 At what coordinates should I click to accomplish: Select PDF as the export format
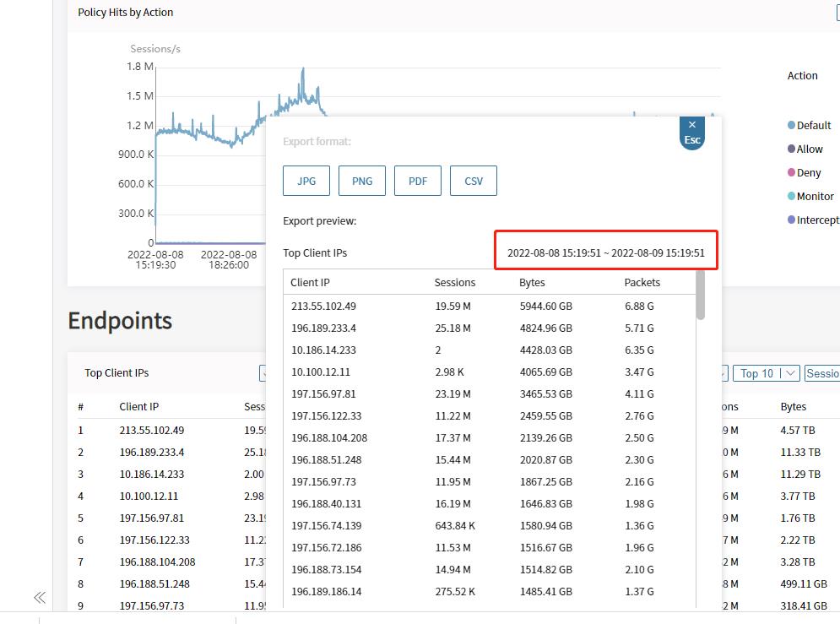(x=418, y=181)
